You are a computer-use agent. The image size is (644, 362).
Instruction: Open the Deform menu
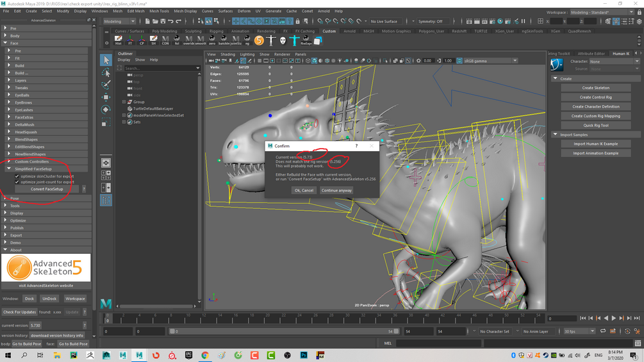(x=244, y=11)
